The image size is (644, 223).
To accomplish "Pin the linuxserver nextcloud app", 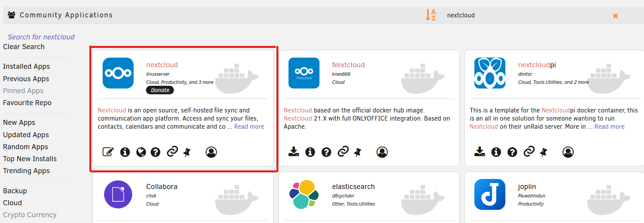I will pos(187,152).
